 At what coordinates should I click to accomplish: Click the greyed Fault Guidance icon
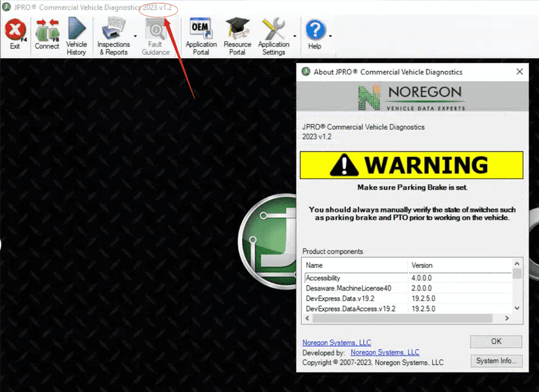[x=156, y=29]
